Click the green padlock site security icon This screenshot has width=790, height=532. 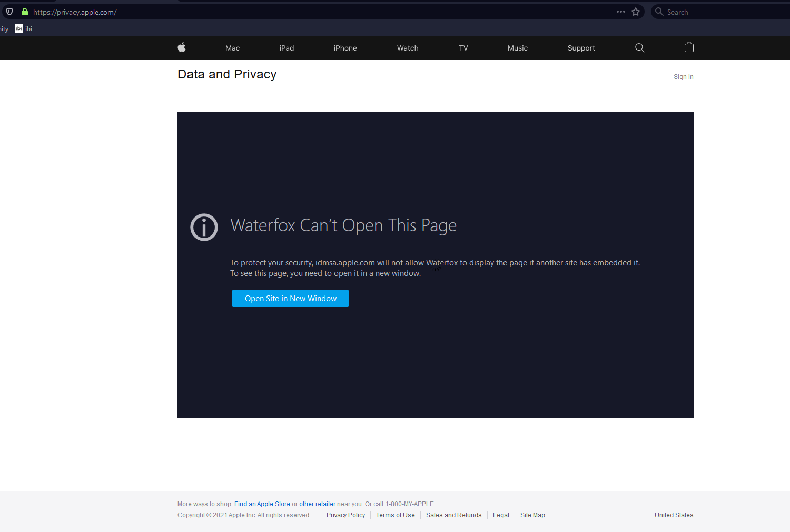(24, 12)
